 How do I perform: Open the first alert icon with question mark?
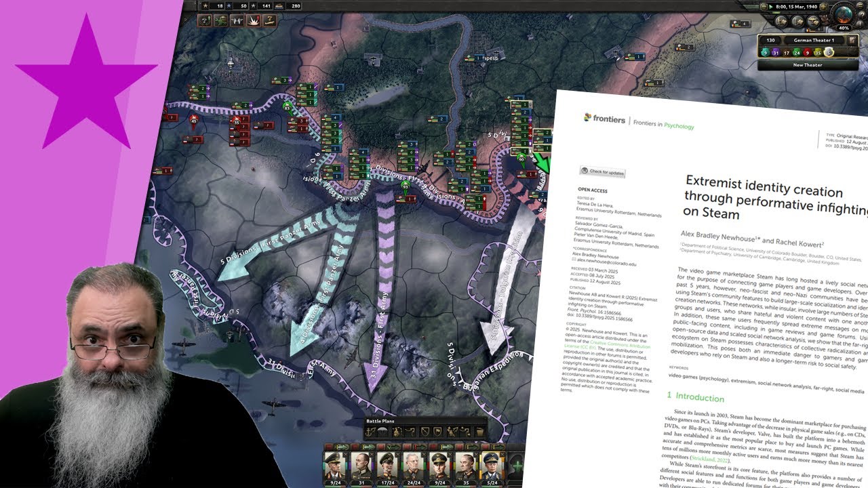[205, 20]
